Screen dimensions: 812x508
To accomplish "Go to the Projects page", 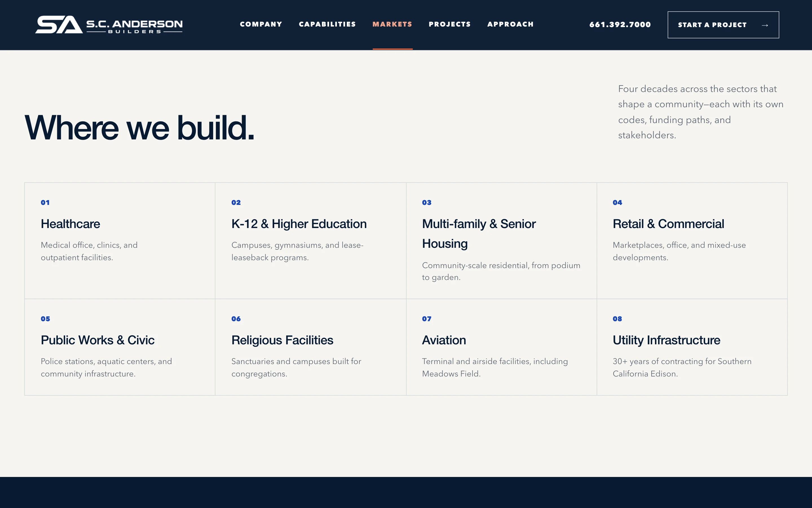I will (450, 24).
